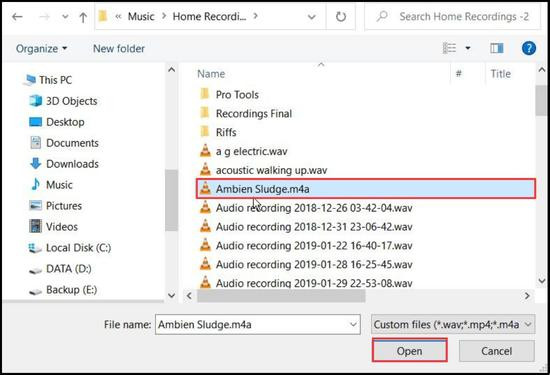This screenshot has height=375, width=550.
Task: Open the Help button
Action: tap(529, 48)
